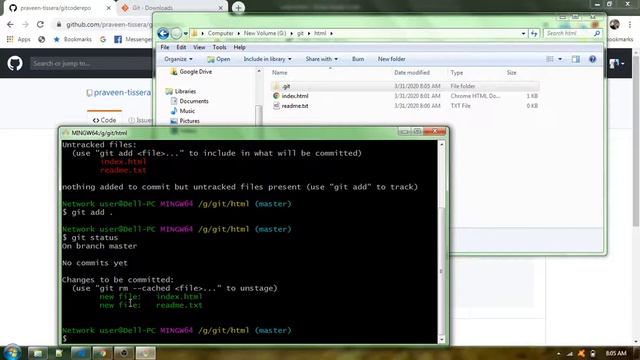Viewport: 640px width, 360px height.
Task: Open the Git Bash taskbar item
Action: click(x=145, y=353)
